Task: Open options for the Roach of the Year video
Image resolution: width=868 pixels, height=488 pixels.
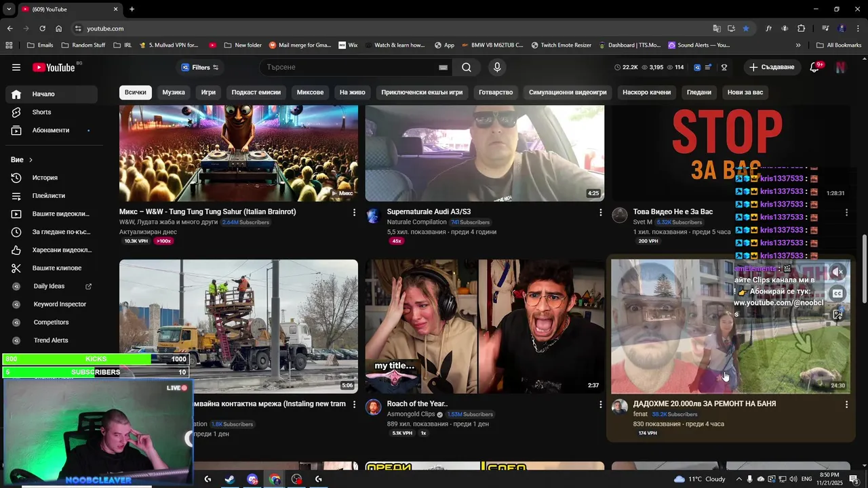Action: 600,404
